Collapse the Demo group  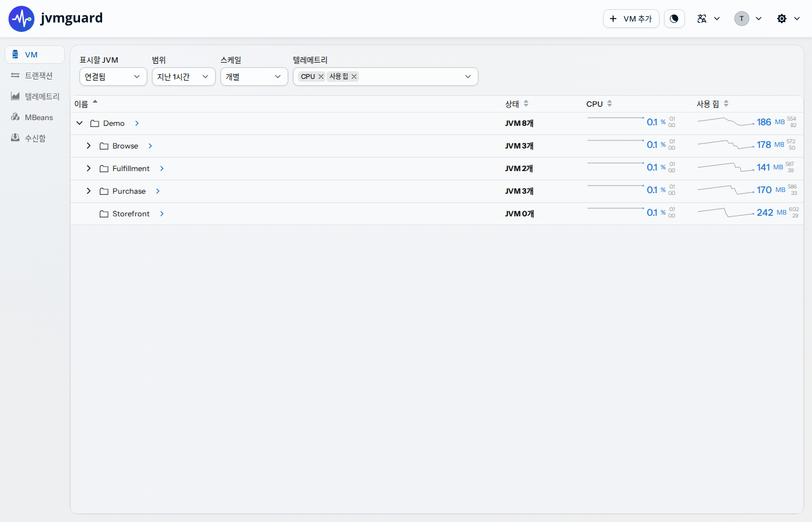79,124
